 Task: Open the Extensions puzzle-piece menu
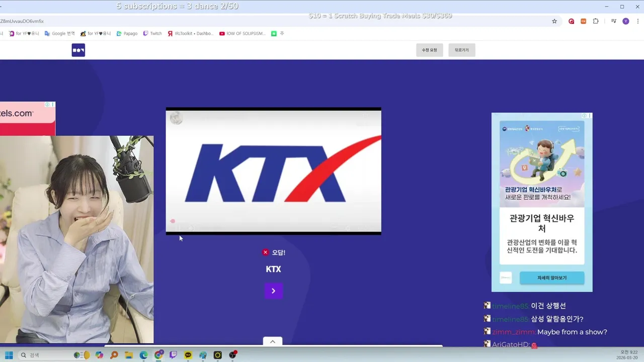tap(596, 21)
